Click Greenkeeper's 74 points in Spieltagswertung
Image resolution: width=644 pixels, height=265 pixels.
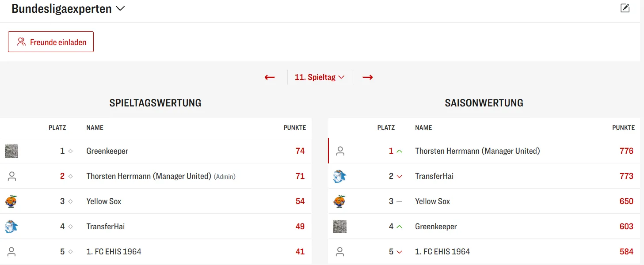tap(300, 151)
